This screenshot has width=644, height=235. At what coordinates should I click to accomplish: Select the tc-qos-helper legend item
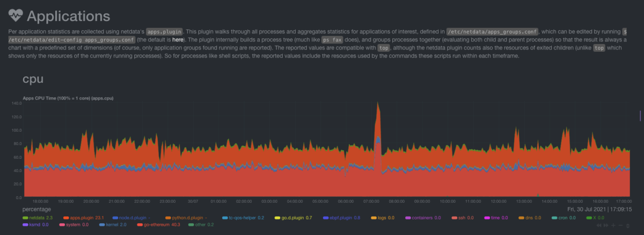coord(242,218)
